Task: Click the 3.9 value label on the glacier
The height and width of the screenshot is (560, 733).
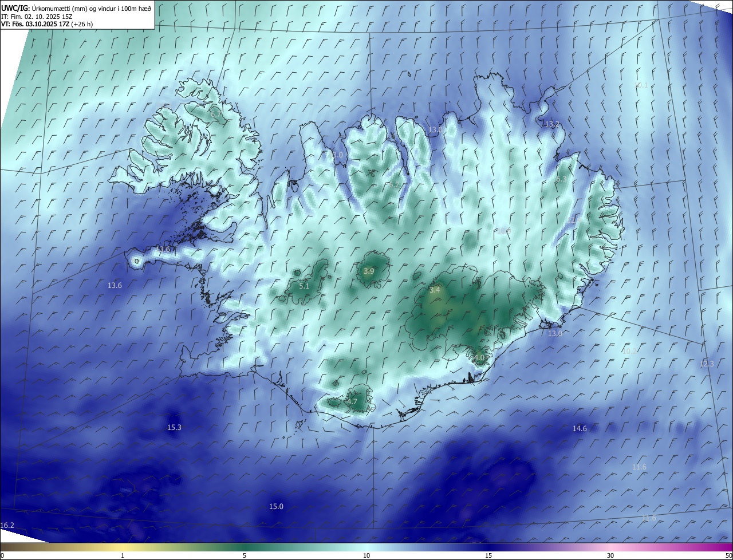Action: coord(369,271)
